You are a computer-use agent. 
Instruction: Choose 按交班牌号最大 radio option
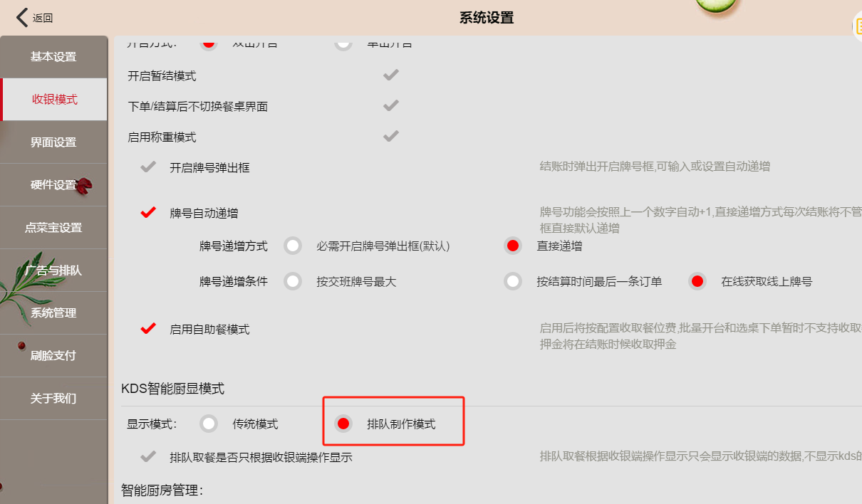tap(293, 281)
